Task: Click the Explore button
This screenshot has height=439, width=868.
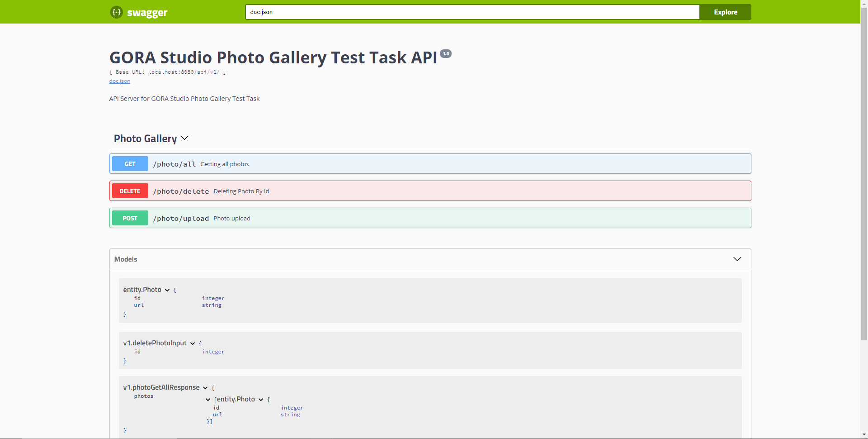Action: (x=726, y=12)
